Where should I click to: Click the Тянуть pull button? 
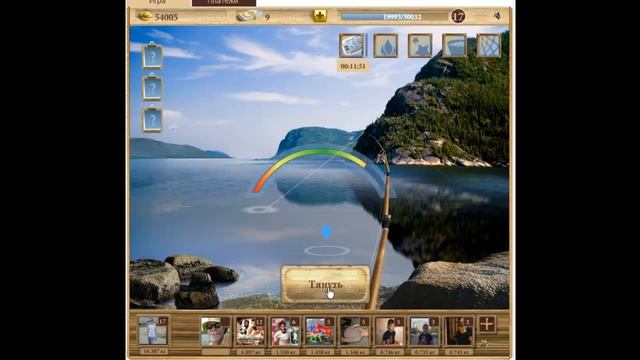click(325, 284)
